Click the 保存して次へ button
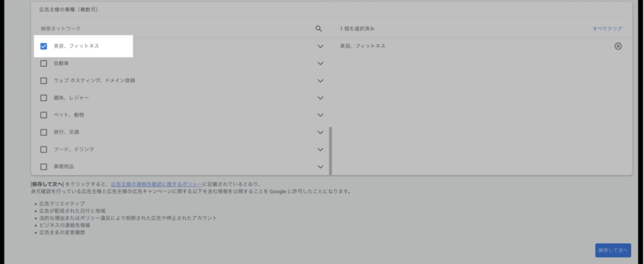 (x=613, y=250)
